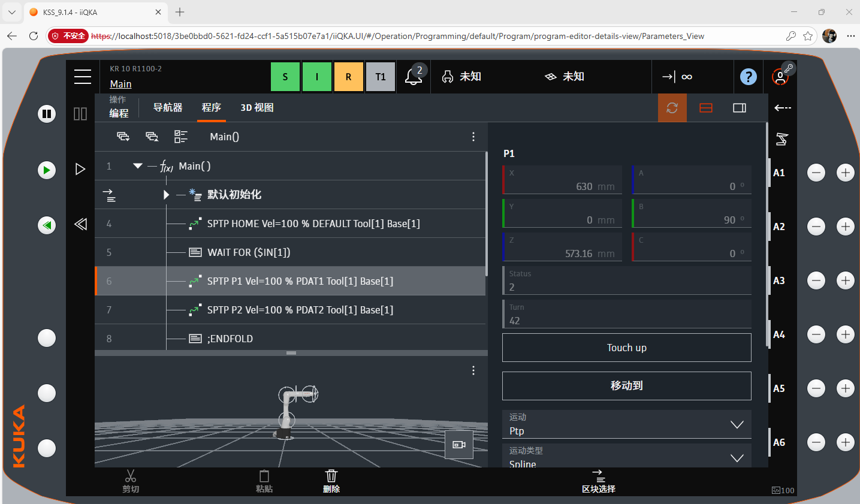This screenshot has height=504, width=860.
Task: Click the A1 axis plus jog button
Action: [x=845, y=173]
